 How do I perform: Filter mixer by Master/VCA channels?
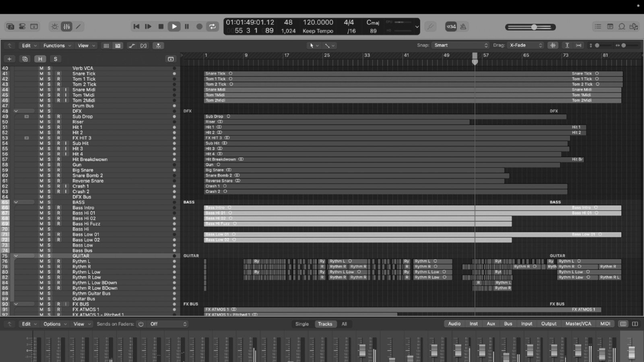578,324
